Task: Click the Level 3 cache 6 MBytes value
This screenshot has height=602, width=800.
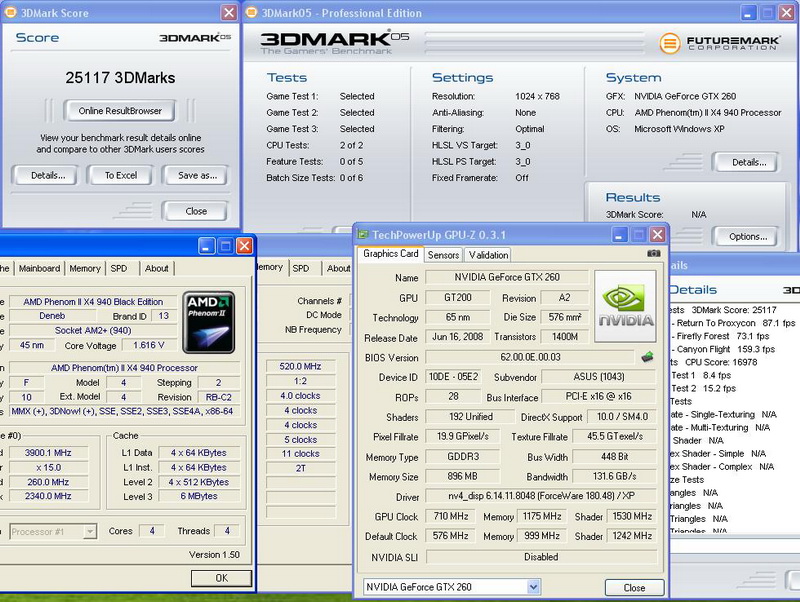Action: [x=198, y=496]
